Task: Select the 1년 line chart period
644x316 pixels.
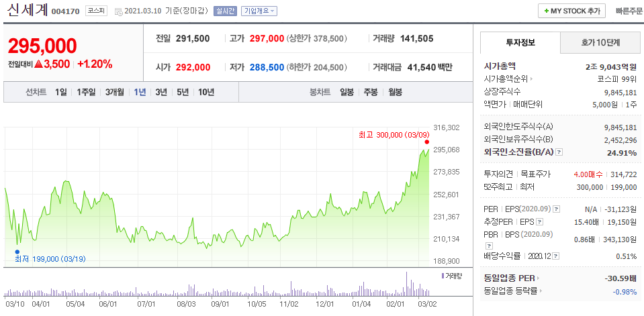Action: point(140,92)
